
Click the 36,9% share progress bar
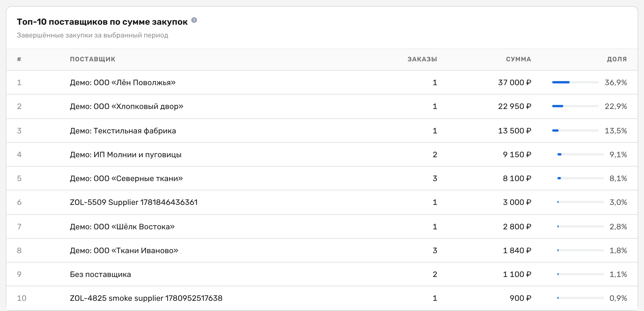coord(575,82)
